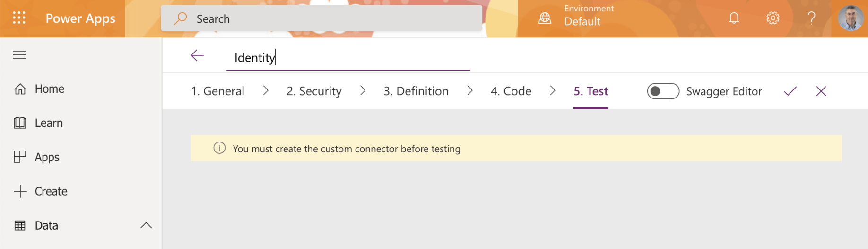The image size is (868, 249).
Task: Click the environment globe icon
Action: pos(545,18)
